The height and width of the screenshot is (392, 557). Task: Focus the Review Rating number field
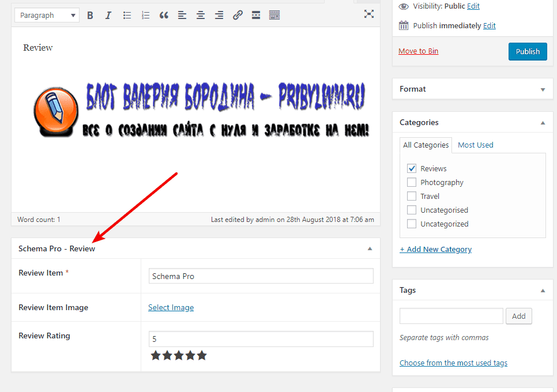click(x=261, y=339)
